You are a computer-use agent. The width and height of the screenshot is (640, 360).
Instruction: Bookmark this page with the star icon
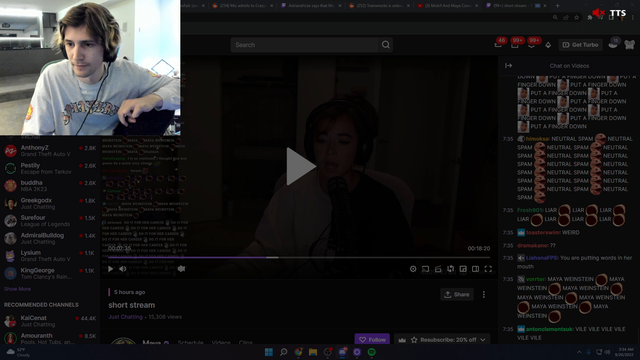577,18
